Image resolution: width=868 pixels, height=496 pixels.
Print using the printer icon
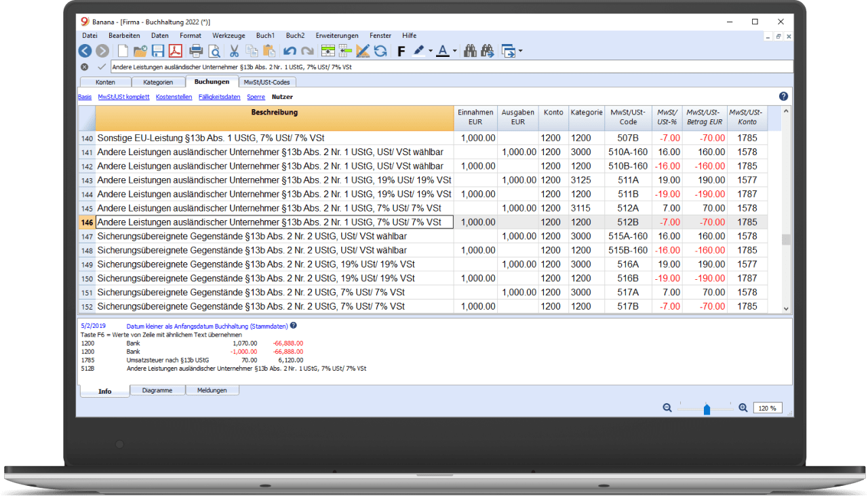pyautogui.click(x=196, y=51)
